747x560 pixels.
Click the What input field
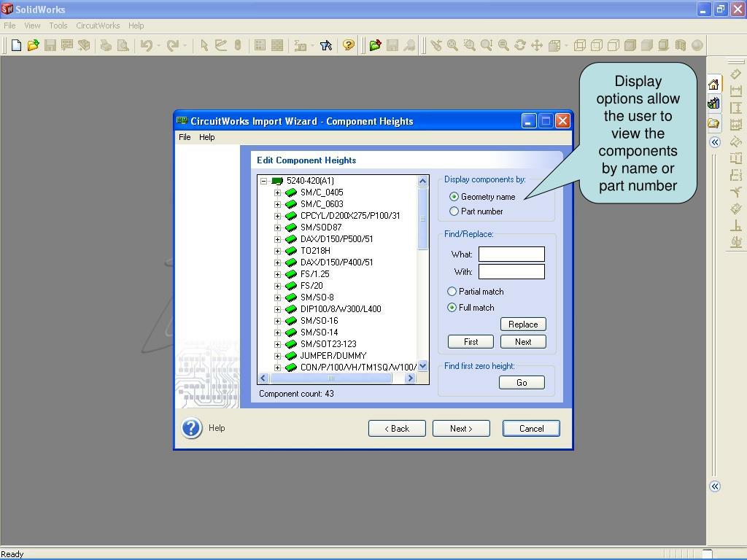pos(511,254)
